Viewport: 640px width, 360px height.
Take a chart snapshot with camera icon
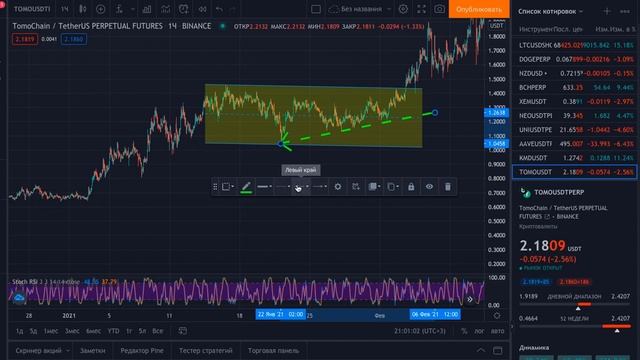point(439,9)
